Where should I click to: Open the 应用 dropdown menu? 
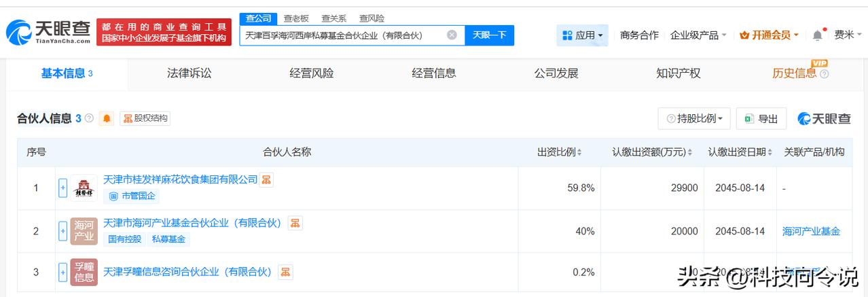[583, 35]
